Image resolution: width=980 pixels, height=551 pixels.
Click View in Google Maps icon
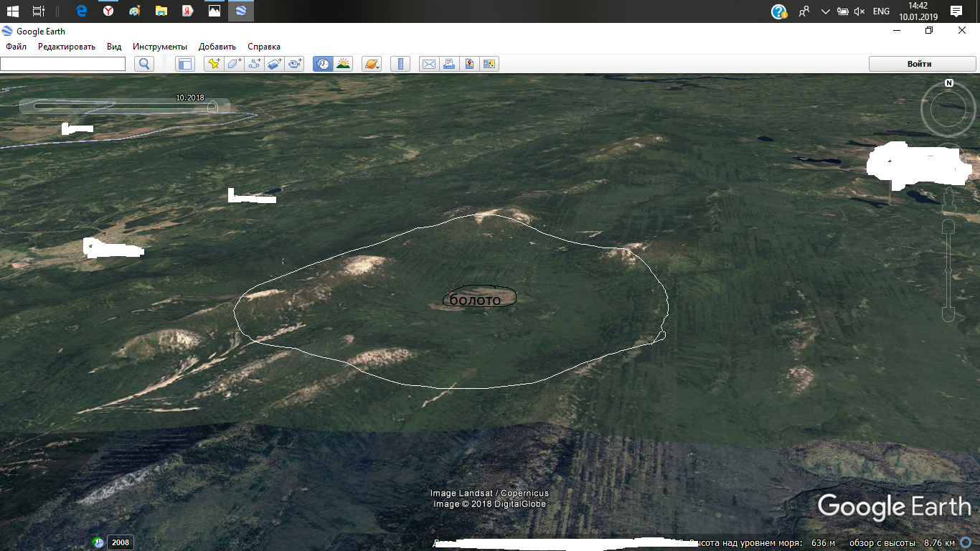(x=489, y=64)
